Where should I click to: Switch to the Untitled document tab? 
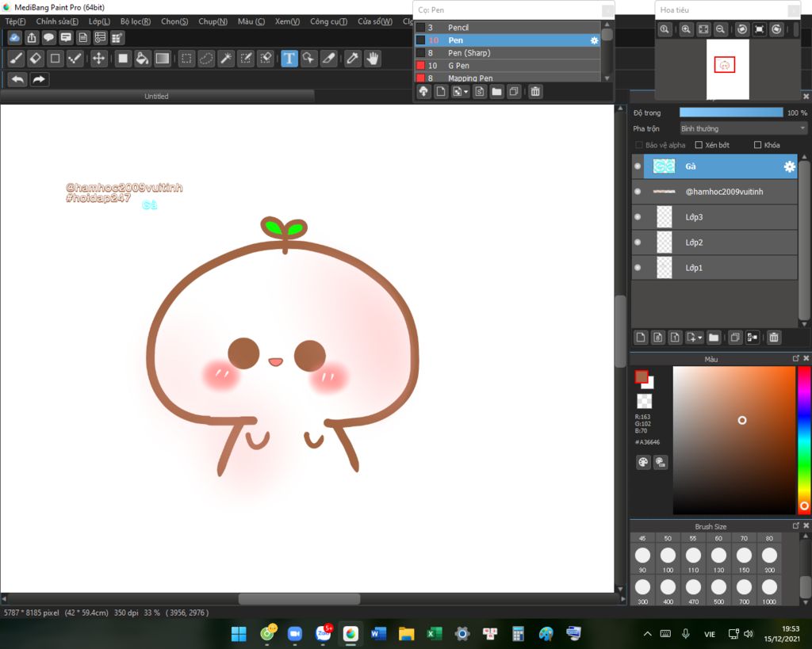point(156,96)
